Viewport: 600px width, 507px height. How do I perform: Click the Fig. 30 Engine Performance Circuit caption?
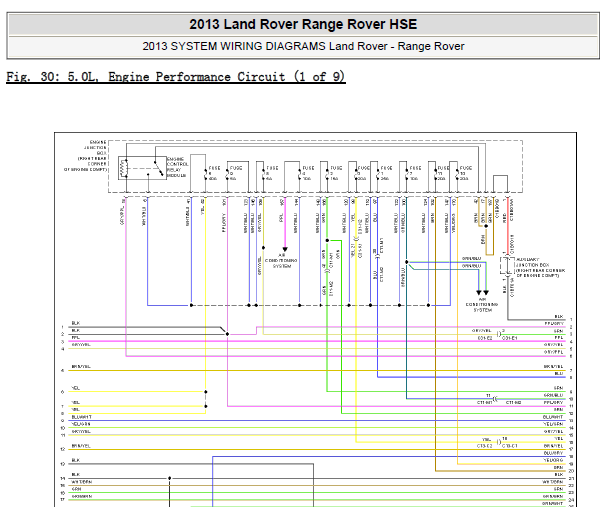176,77
